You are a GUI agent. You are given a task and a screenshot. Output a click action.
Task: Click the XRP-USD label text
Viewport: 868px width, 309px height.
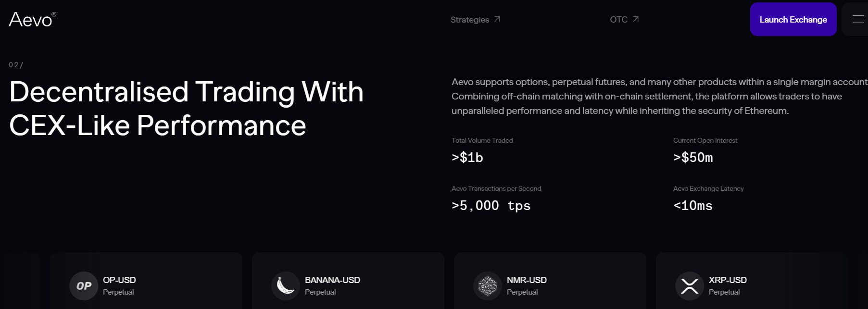point(728,280)
